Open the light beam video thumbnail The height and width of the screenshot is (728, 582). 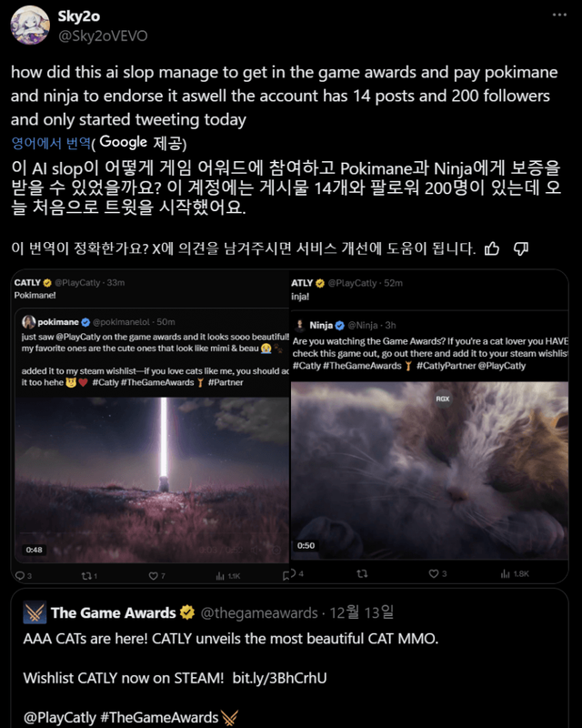click(x=152, y=480)
